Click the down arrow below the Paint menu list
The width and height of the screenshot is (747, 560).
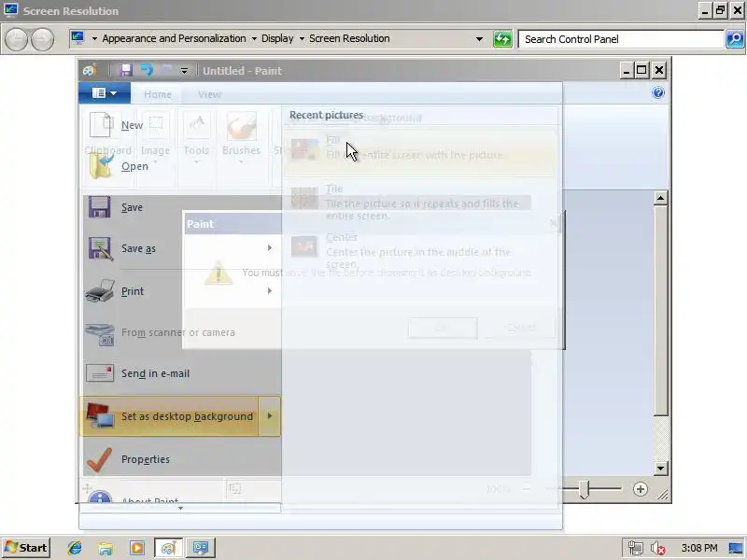point(180,508)
